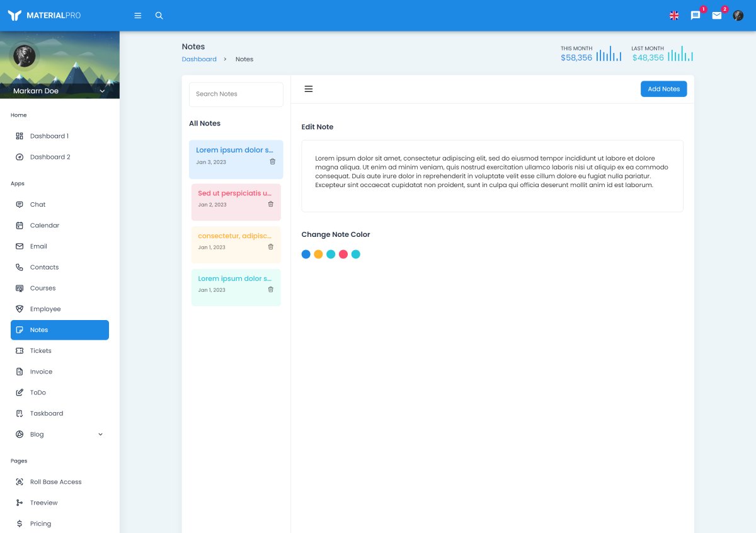Expand the Markarn Doe profile menu
This screenshot has height=533, width=756.
pyautogui.click(x=102, y=91)
